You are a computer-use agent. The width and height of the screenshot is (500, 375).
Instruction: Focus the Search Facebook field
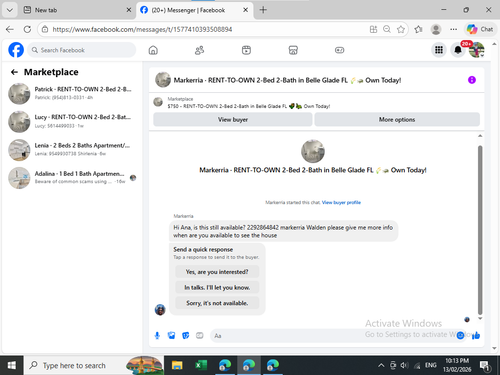tap(82, 50)
